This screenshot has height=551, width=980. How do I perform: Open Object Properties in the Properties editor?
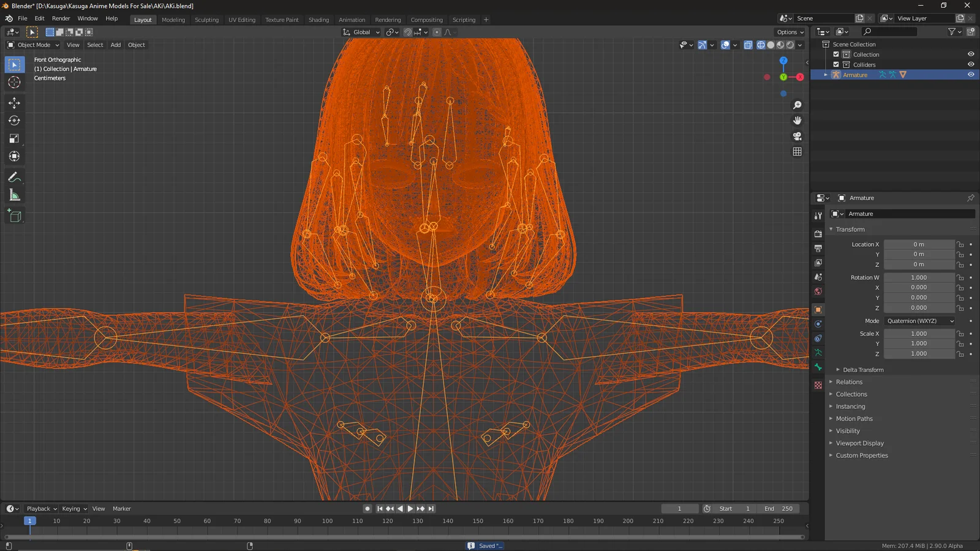[x=818, y=309]
